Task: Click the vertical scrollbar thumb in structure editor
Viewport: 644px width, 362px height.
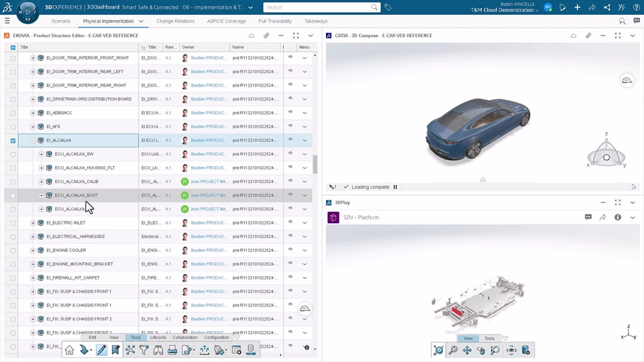Action: (315, 164)
